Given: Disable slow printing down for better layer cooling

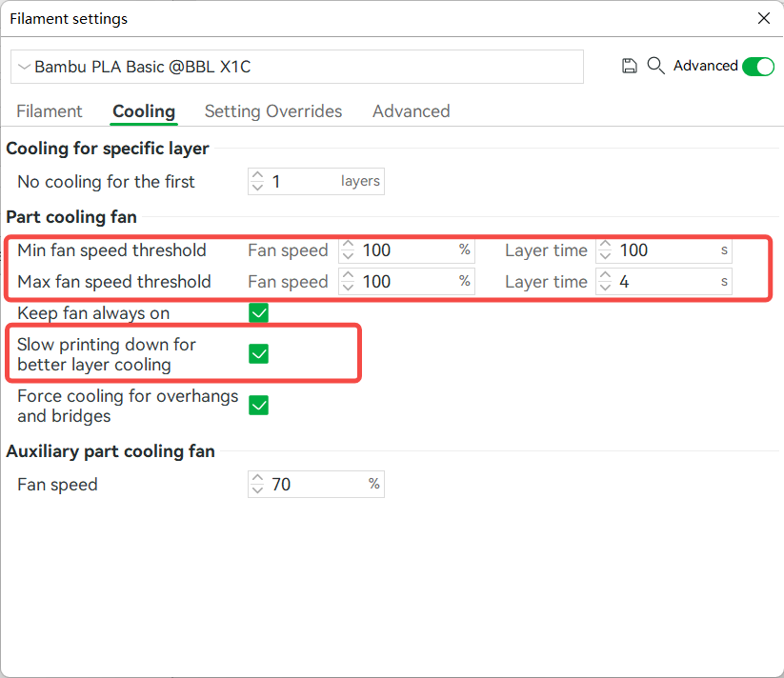Looking at the screenshot, I should 258,353.
